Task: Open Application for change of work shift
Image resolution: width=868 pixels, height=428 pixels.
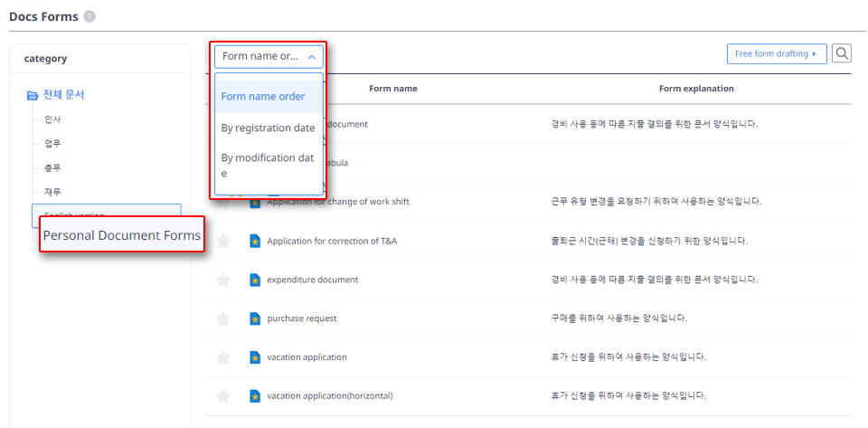Action: [x=338, y=202]
